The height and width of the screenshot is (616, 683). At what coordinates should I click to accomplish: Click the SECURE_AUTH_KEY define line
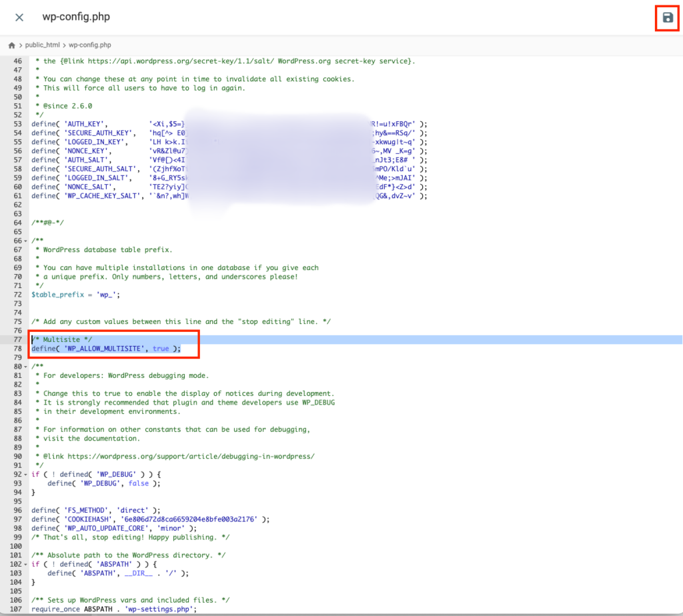[229, 133]
